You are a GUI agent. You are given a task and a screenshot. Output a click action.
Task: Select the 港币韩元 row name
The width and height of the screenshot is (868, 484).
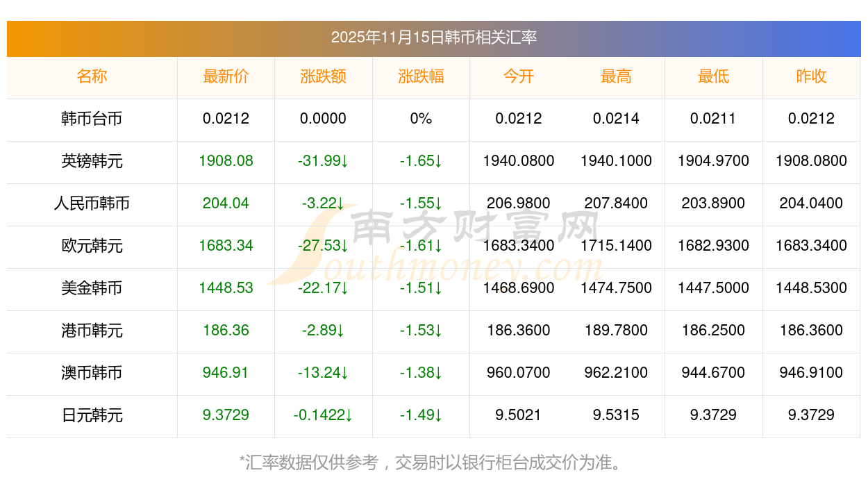tap(92, 331)
